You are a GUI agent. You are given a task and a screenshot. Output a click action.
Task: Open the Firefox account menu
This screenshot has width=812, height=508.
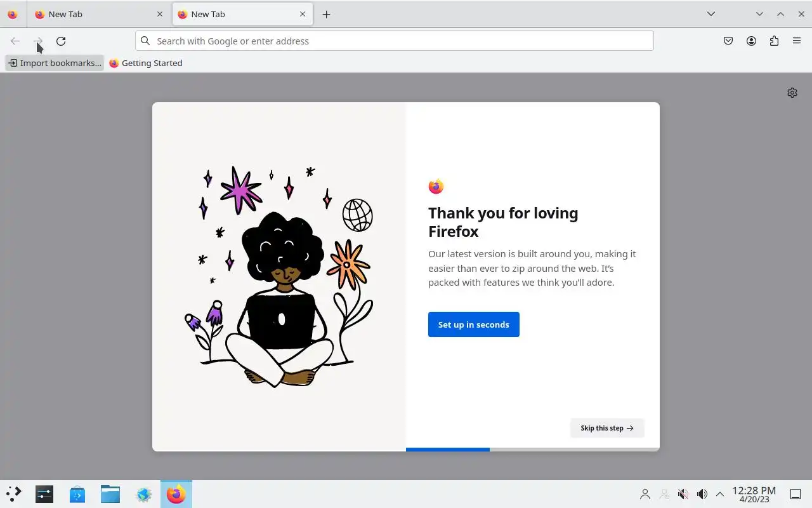751,41
